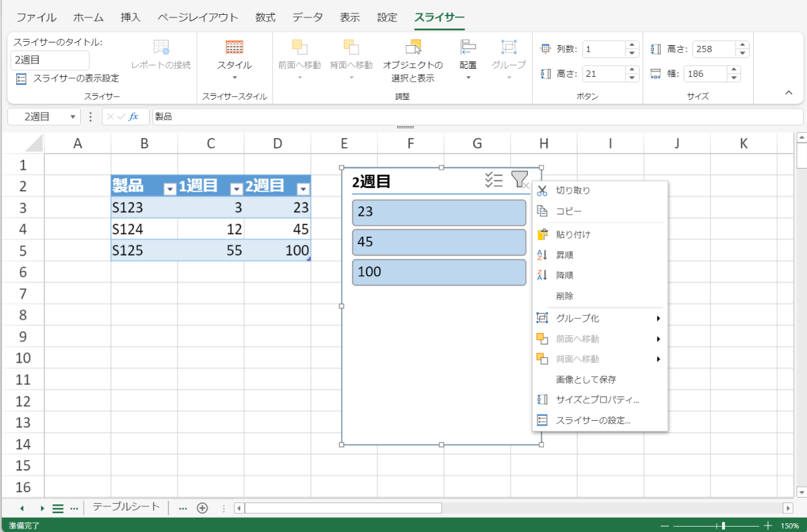Toggle the slicer item 45

click(x=439, y=242)
